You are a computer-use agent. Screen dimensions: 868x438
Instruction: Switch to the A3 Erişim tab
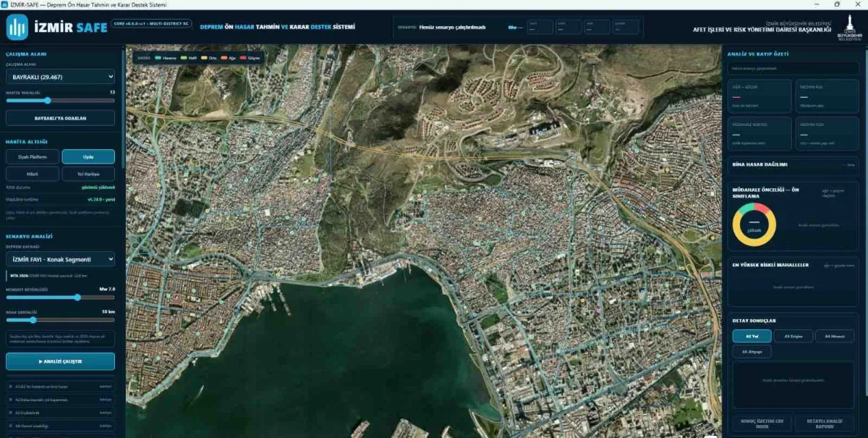pos(793,336)
